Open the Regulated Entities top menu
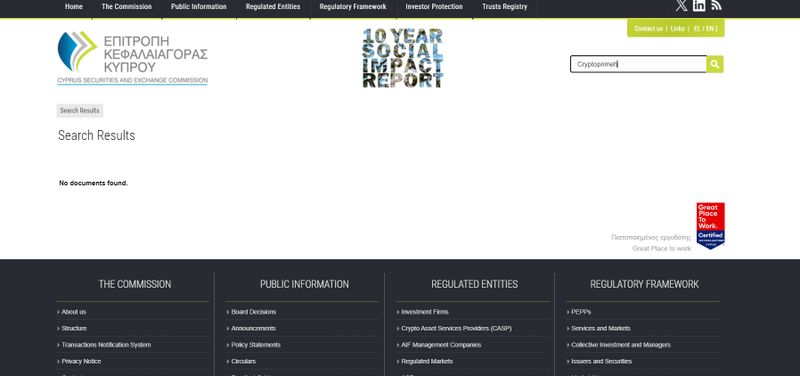 [273, 7]
